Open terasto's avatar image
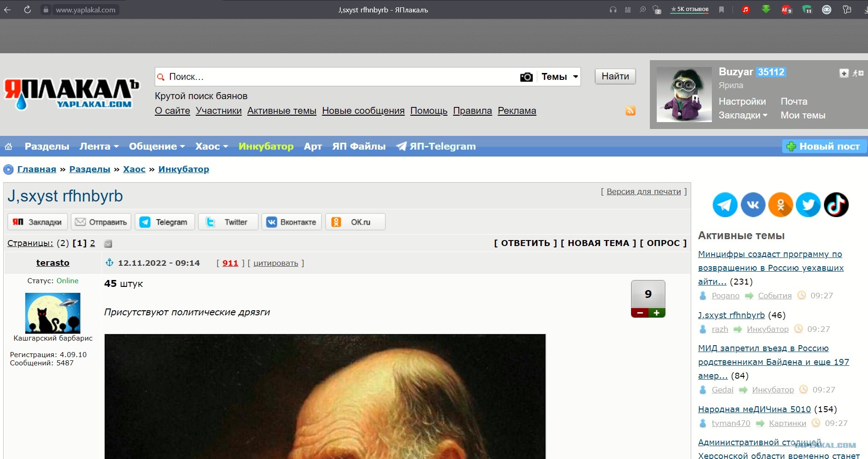Viewport: 868px width, 459px height. pyautogui.click(x=53, y=313)
